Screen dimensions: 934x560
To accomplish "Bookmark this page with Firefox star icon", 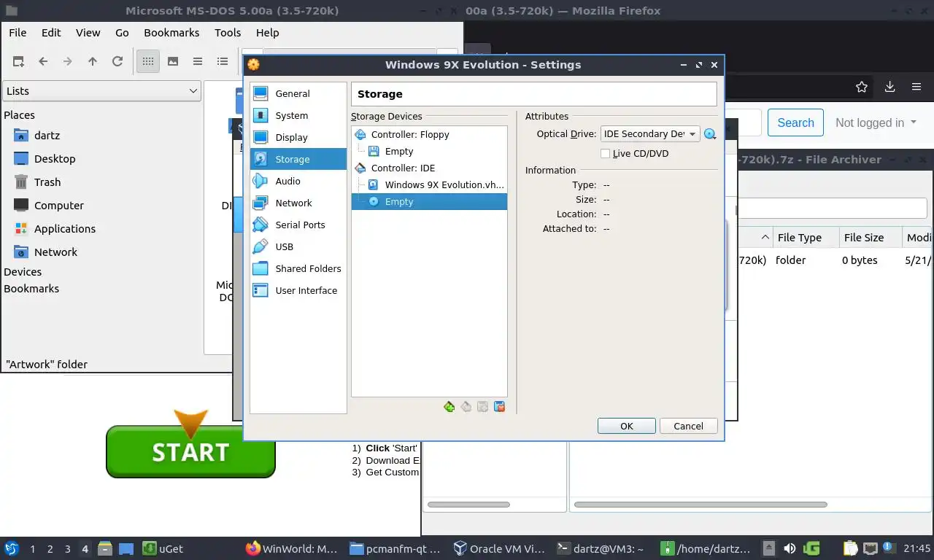I will [x=862, y=87].
